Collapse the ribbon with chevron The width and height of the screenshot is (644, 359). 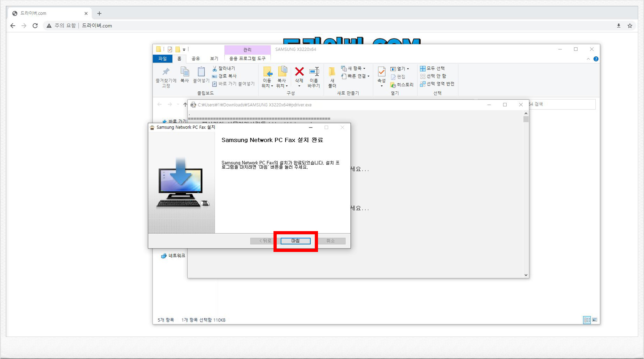588,59
